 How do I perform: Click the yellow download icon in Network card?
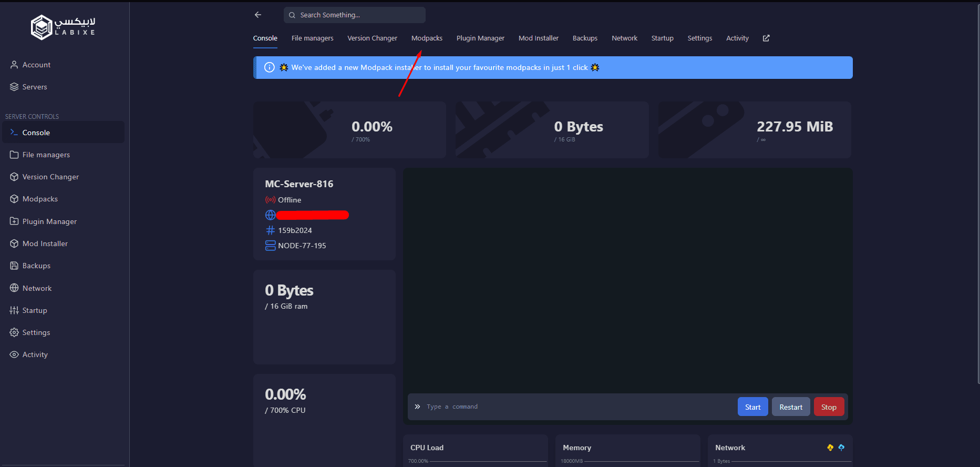[x=830, y=448]
